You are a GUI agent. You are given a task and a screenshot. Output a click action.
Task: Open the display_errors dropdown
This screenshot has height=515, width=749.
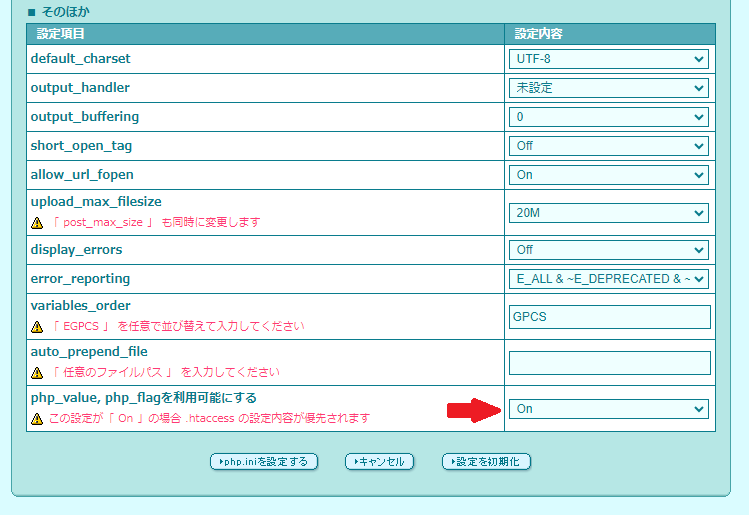tap(609, 250)
